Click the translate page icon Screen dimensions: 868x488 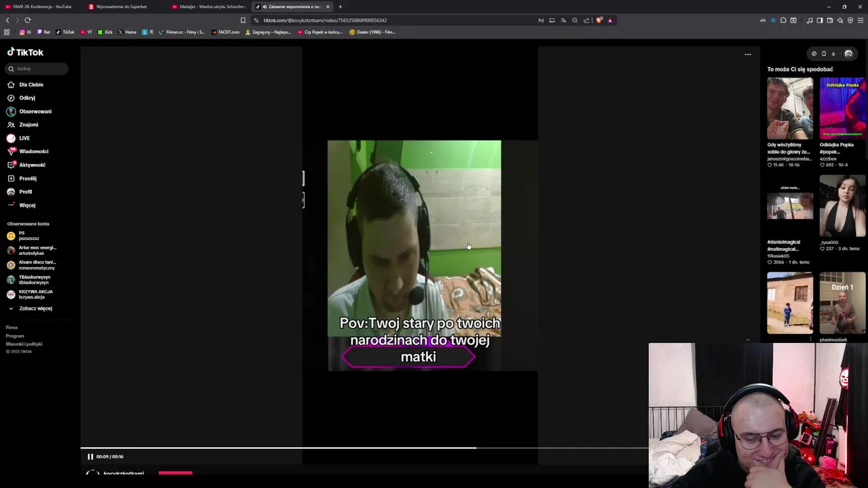pyautogui.click(x=564, y=20)
